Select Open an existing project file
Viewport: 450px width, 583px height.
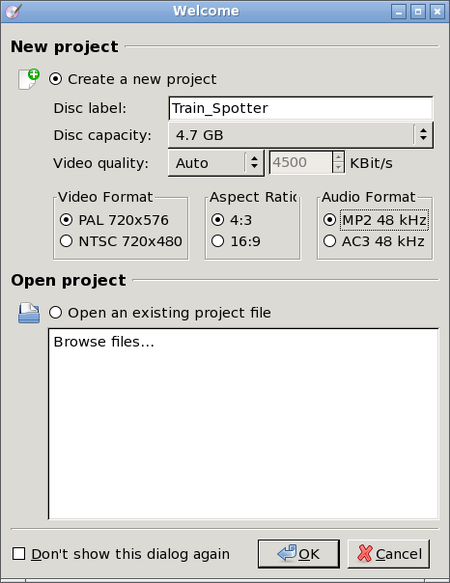click(x=56, y=313)
